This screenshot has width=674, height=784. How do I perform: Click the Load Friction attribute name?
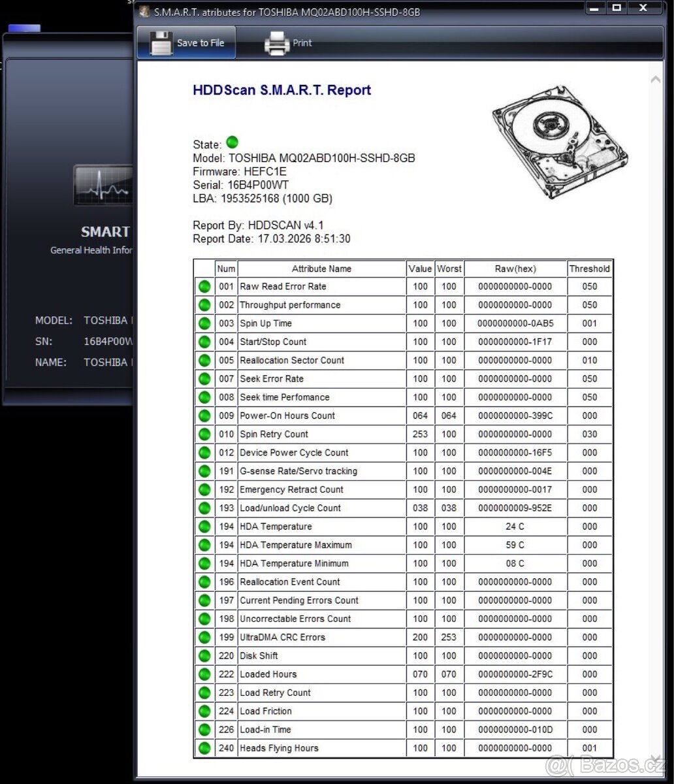(266, 711)
